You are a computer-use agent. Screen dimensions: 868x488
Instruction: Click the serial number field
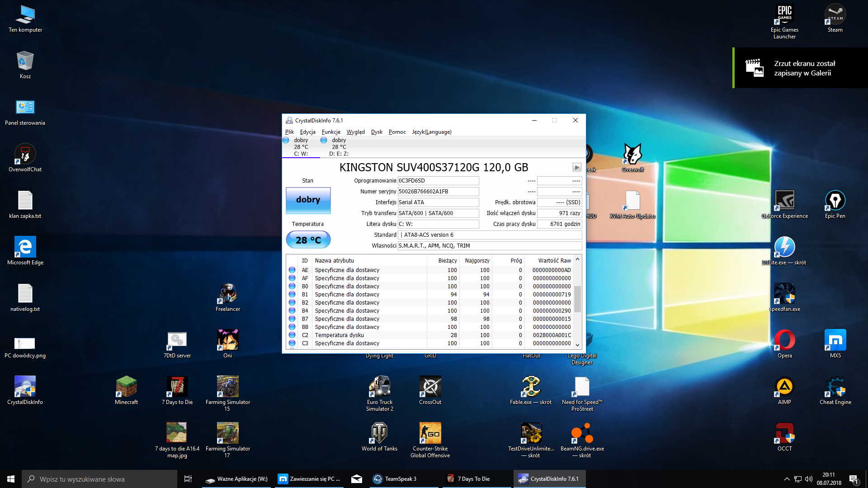[x=438, y=192]
